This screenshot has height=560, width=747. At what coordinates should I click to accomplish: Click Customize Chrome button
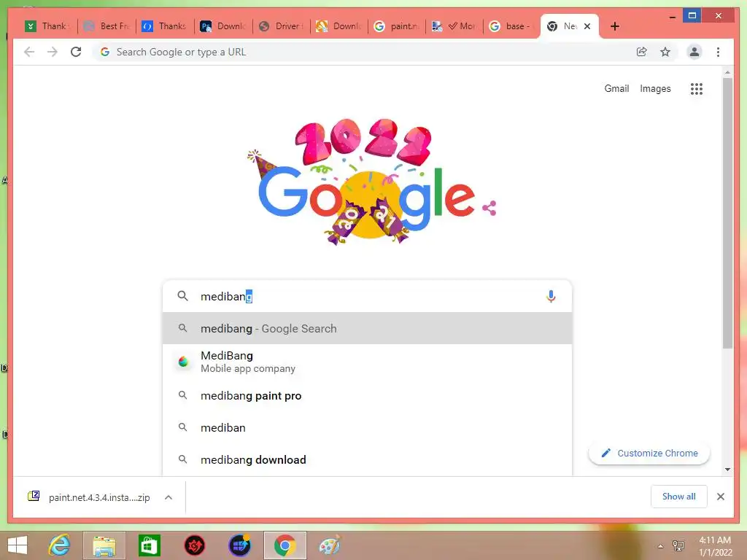[x=649, y=454]
